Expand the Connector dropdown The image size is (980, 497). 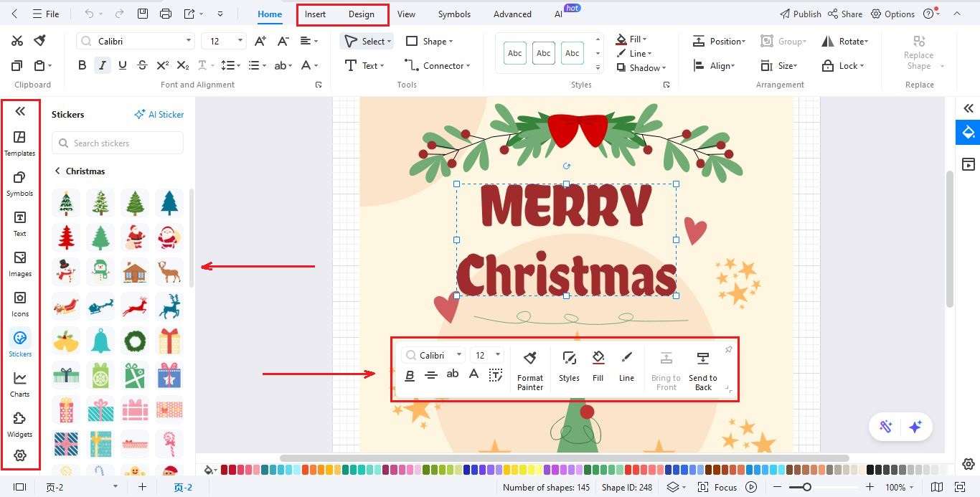[468, 66]
